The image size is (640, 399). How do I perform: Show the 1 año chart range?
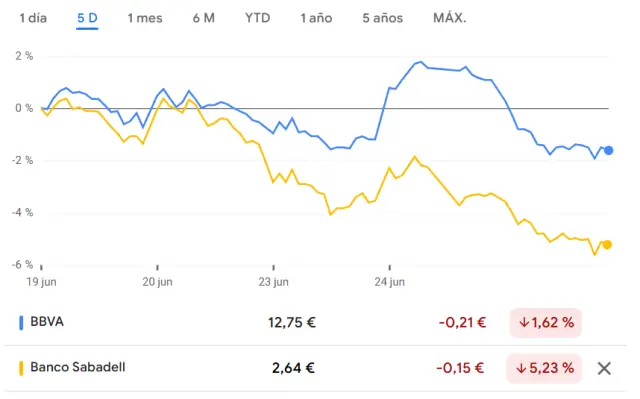tap(316, 18)
